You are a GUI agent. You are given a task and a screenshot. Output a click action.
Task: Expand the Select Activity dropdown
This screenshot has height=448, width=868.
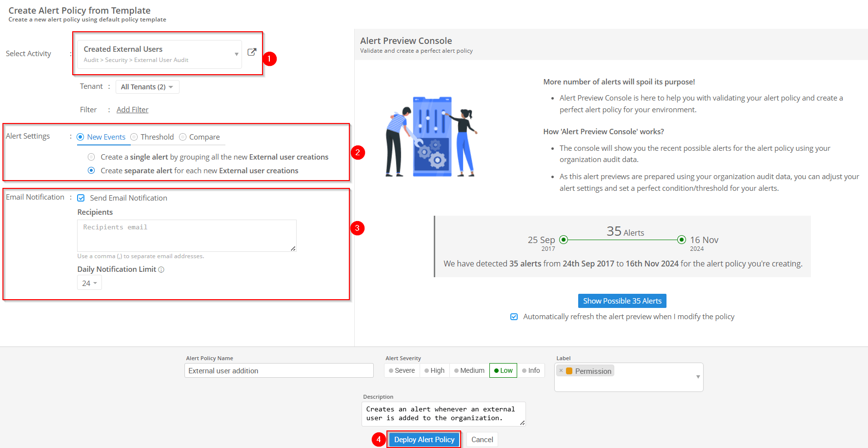coord(236,54)
